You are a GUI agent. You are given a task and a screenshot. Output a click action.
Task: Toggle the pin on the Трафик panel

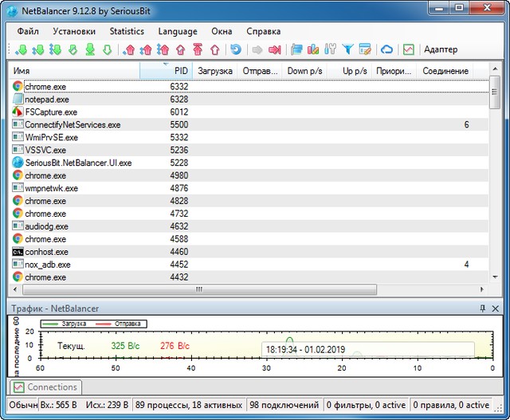482,308
